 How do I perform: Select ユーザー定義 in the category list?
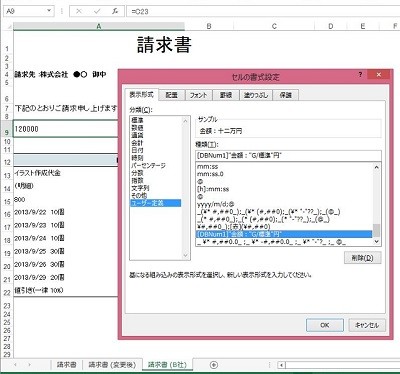(155, 203)
